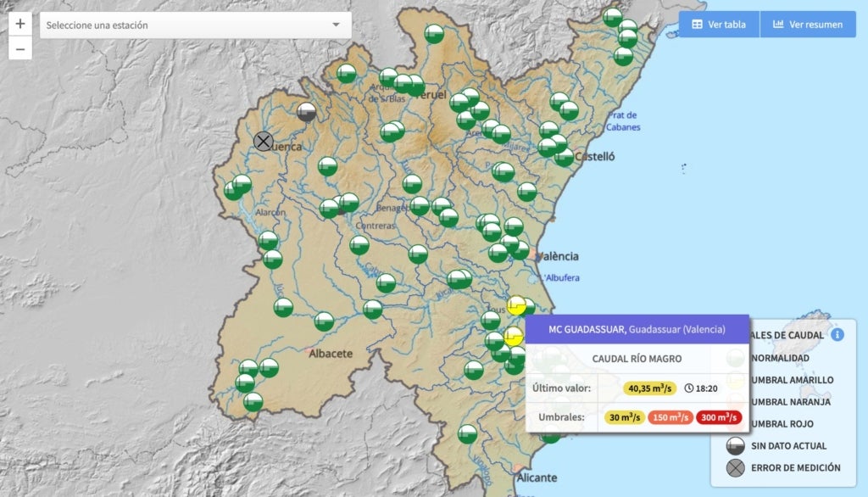This screenshot has width=868, height=497.
Task: Click the MC GUADASSUAR popup header
Action: click(637, 329)
